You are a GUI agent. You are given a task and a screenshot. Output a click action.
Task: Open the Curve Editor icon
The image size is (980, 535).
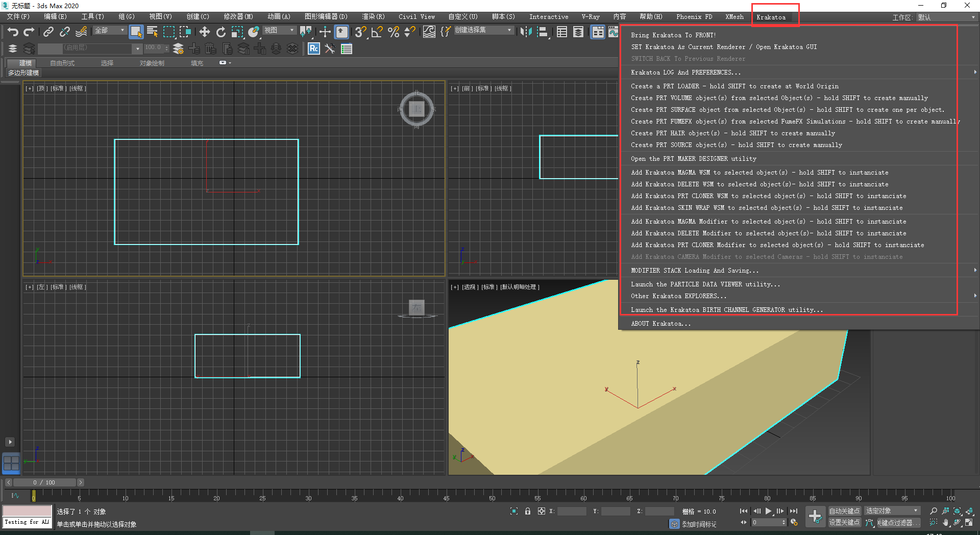click(x=613, y=32)
